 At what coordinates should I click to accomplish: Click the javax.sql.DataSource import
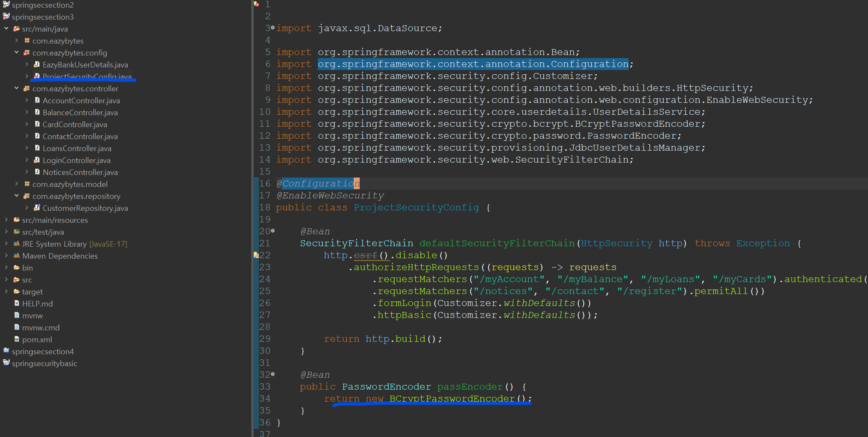(x=359, y=28)
